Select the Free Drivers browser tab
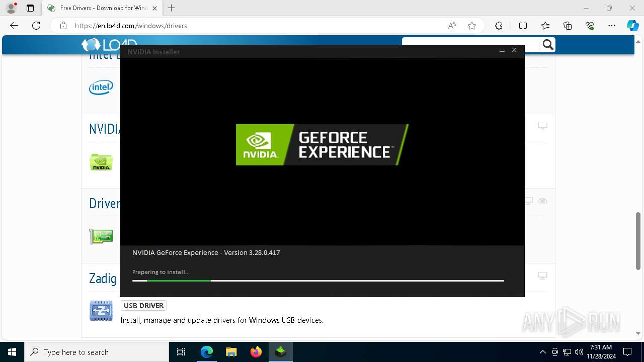Image resolution: width=644 pixels, height=362 pixels. (102, 8)
